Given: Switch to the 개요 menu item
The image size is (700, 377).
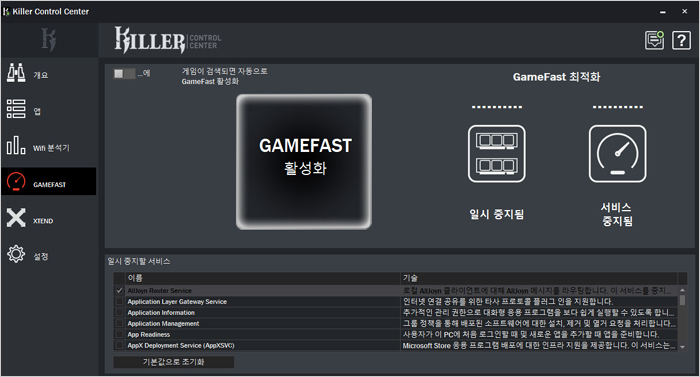Looking at the screenshot, I should 49,74.
